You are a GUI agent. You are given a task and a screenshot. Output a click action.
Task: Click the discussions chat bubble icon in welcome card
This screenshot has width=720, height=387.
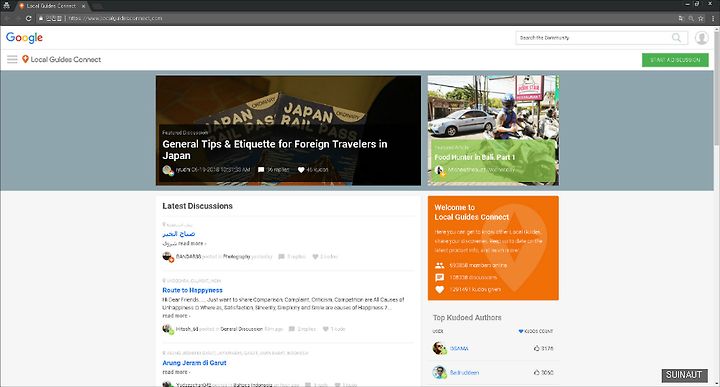coord(439,277)
